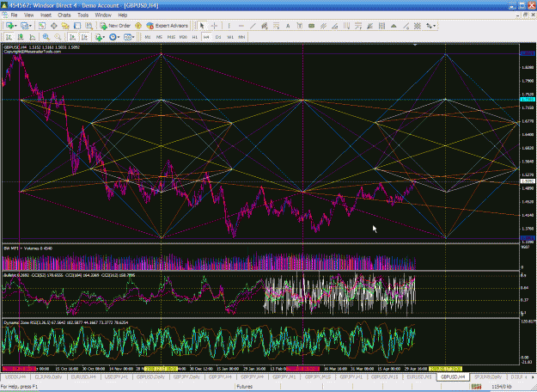Open the Market Watch window icon
This screenshot has height=392, width=537.
coord(42,26)
